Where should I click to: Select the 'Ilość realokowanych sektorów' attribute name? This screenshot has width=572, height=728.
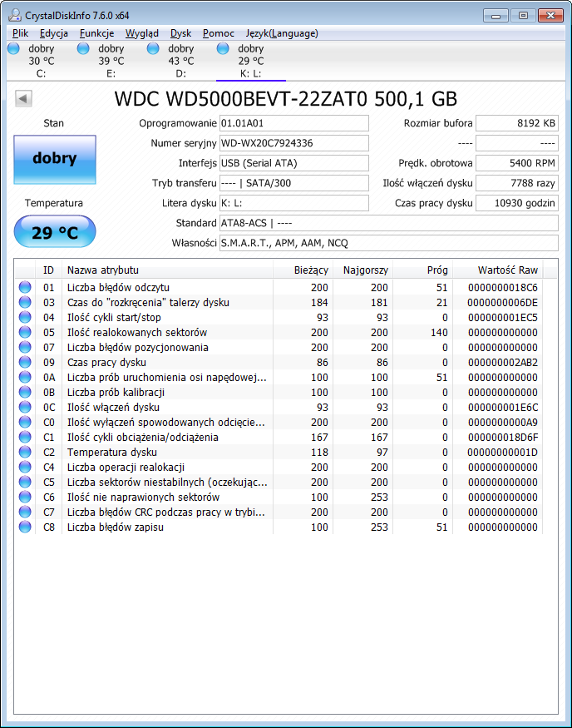(x=137, y=333)
